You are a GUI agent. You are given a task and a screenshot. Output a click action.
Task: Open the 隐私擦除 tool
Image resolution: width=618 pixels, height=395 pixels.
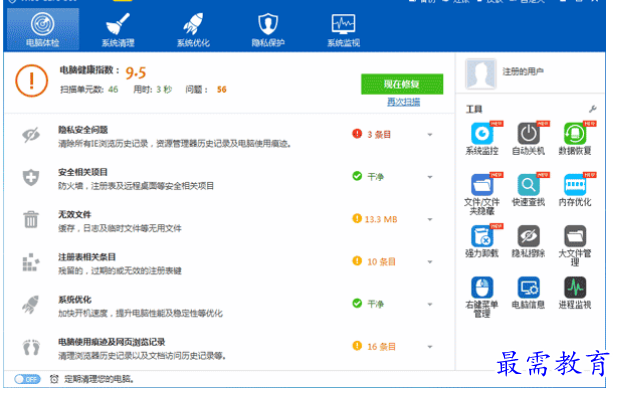click(x=528, y=241)
